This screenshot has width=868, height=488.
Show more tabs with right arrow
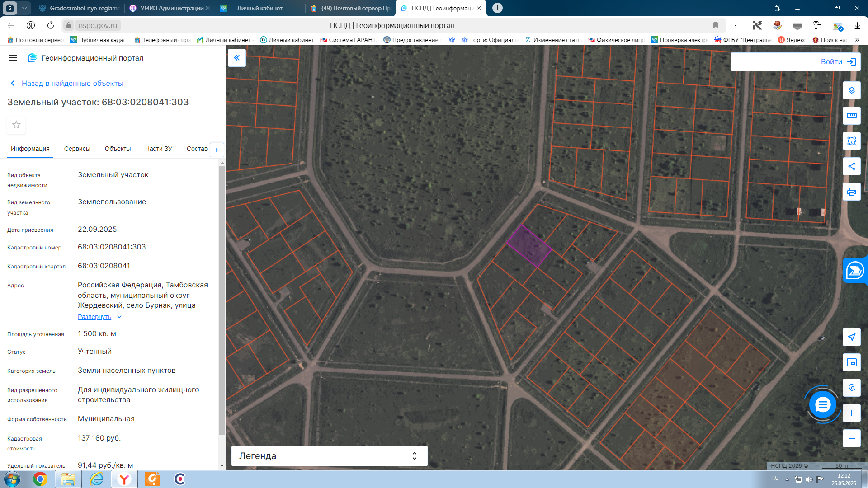pos(217,150)
